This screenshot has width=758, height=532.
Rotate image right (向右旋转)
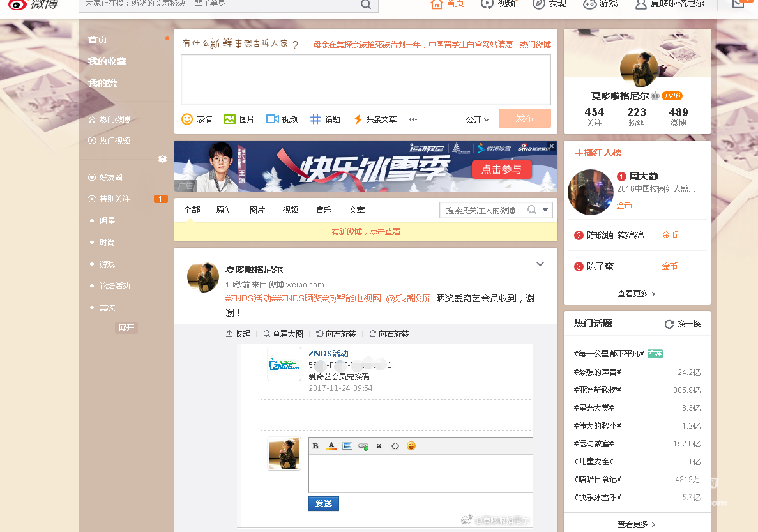tap(389, 334)
